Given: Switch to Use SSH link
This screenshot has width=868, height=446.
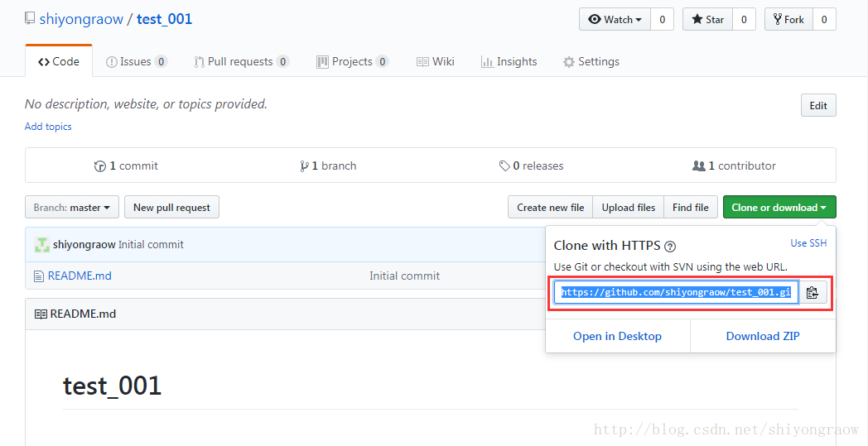Looking at the screenshot, I should (808, 243).
